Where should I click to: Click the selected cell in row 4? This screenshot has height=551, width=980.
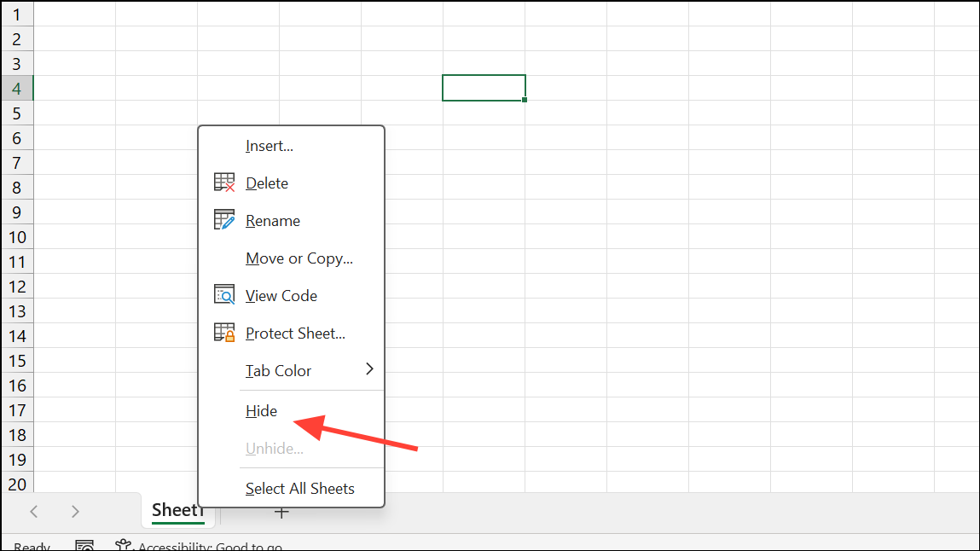point(484,88)
